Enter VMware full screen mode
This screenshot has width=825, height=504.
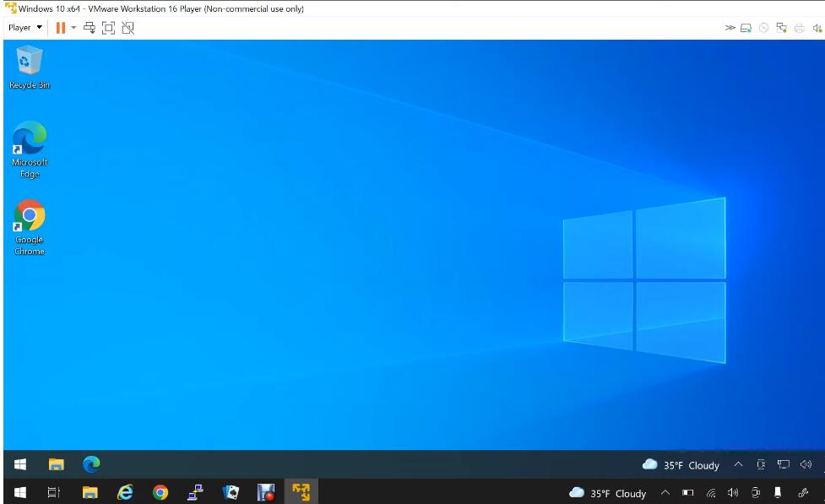click(108, 28)
